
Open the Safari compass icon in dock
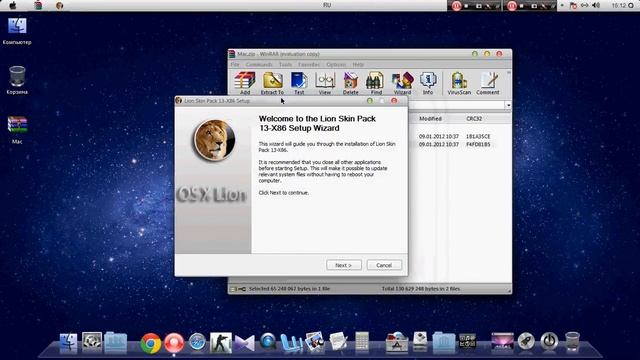pyautogui.click(x=197, y=342)
